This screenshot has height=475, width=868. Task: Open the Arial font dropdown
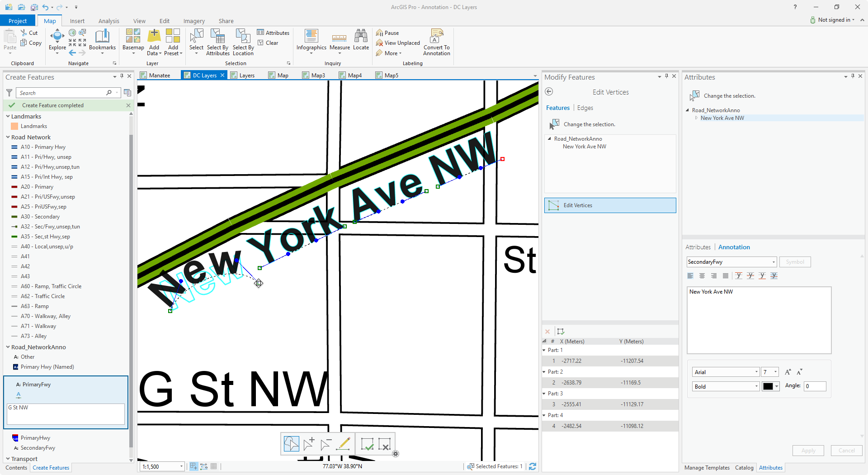pyautogui.click(x=756, y=372)
